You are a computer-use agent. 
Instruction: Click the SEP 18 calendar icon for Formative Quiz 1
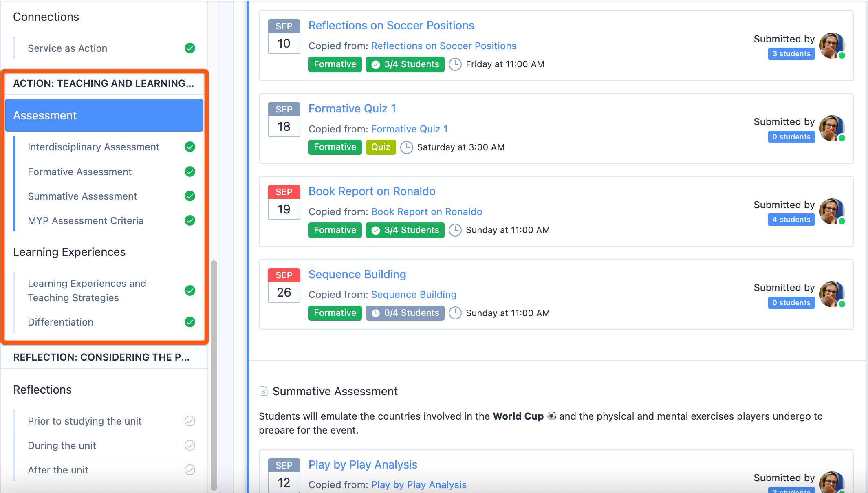[x=284, y=120]
